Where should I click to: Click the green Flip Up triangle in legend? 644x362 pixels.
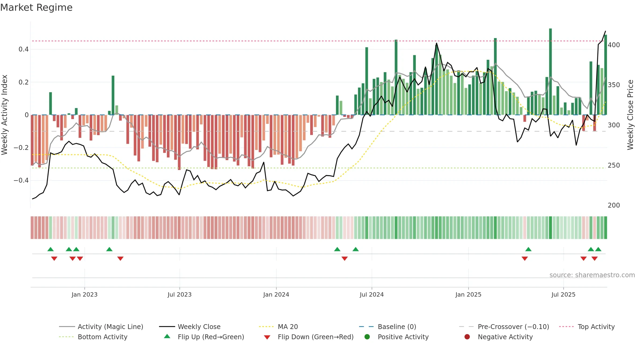[x=167, y=336]
